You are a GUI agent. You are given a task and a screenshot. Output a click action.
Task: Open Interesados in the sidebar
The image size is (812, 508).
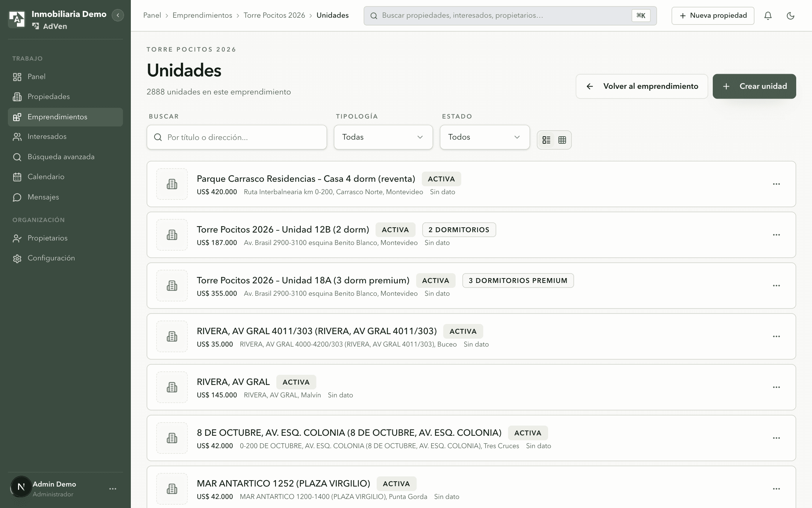tap(65, 137)
